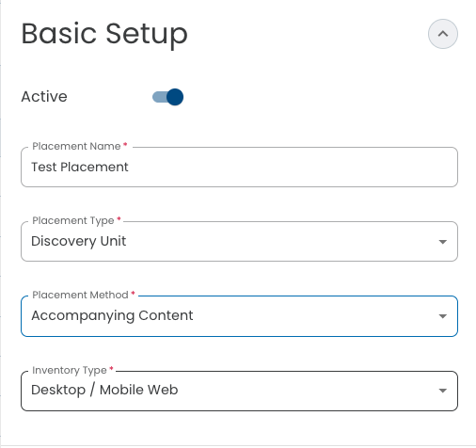Click the Inventory Type dropdown arrow icon
Image resolution: width=476 pixels, height=448 pixels.
click(x=442, y=391)
